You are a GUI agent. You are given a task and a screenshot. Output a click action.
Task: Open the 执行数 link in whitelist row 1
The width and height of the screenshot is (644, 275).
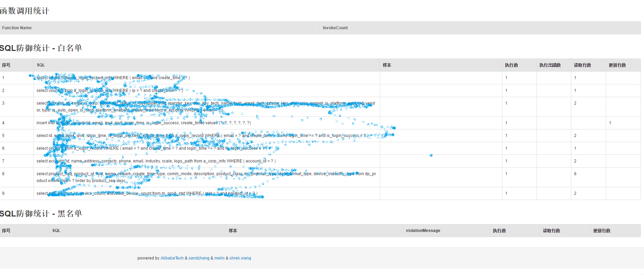pyautogui.click(x=506, y=78)
